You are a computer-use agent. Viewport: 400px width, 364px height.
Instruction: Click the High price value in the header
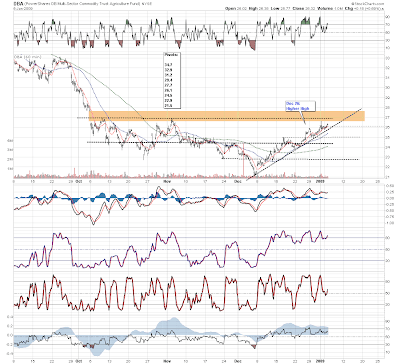(x=263, y=8)
